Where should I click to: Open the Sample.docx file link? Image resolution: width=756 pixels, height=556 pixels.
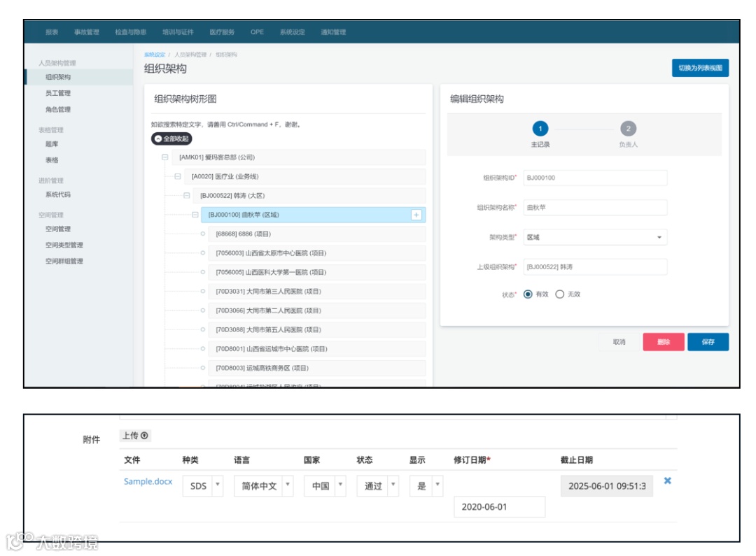pyautogui.click(x=148, y=481)
